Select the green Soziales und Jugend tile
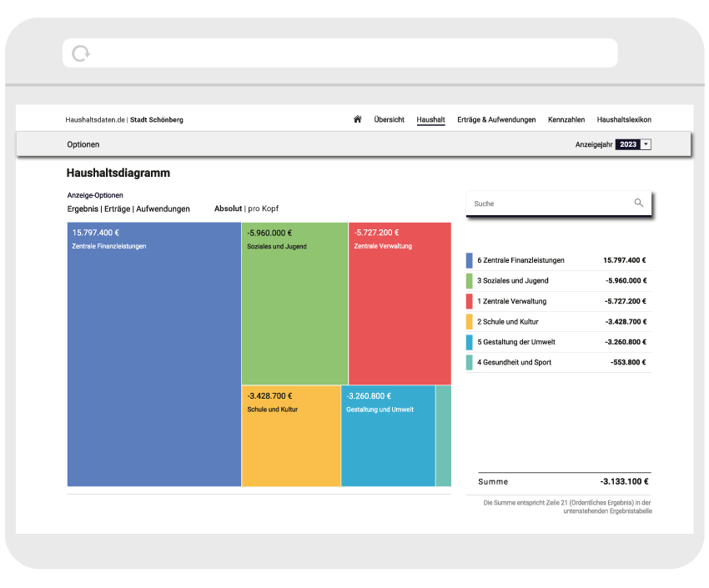The image size is (709, 588). point(294,304)
